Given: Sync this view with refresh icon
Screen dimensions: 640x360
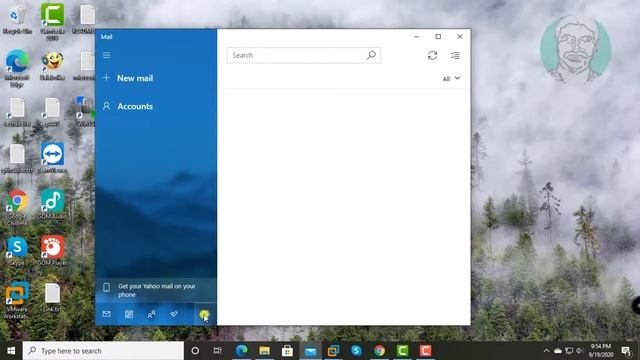Looking at the screenshot, I should click(433, 55).
